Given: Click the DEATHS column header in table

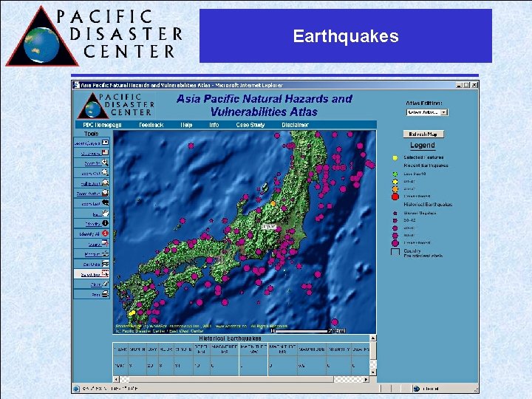Looking at the screenshot, I should pos(361,349).
